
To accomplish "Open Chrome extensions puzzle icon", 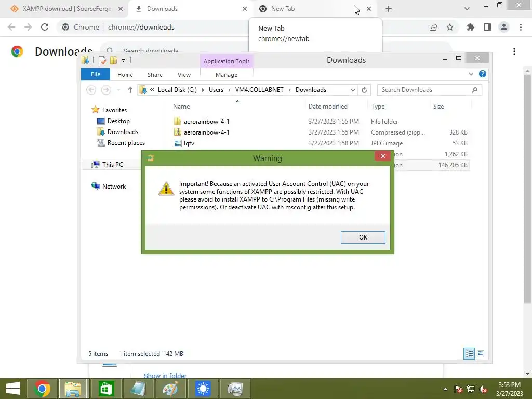I will pyautogui.click(x=470, y=27).
